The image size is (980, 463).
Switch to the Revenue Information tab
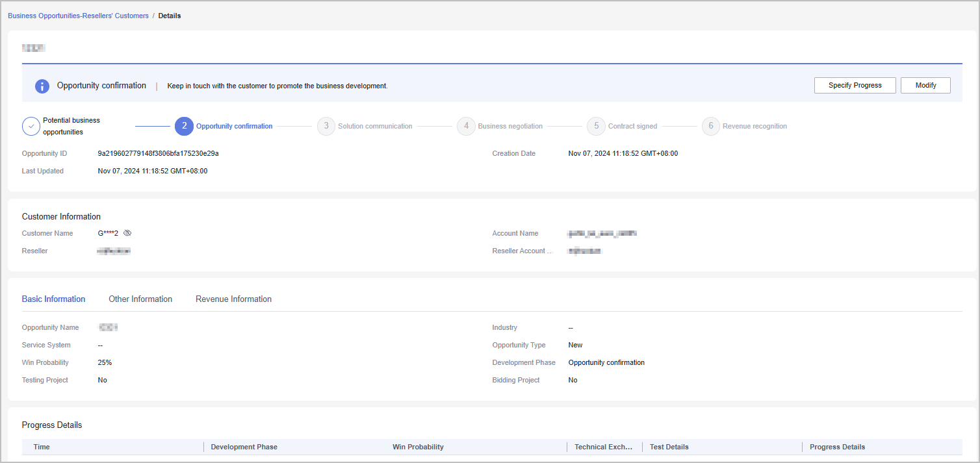pos(233,299)
